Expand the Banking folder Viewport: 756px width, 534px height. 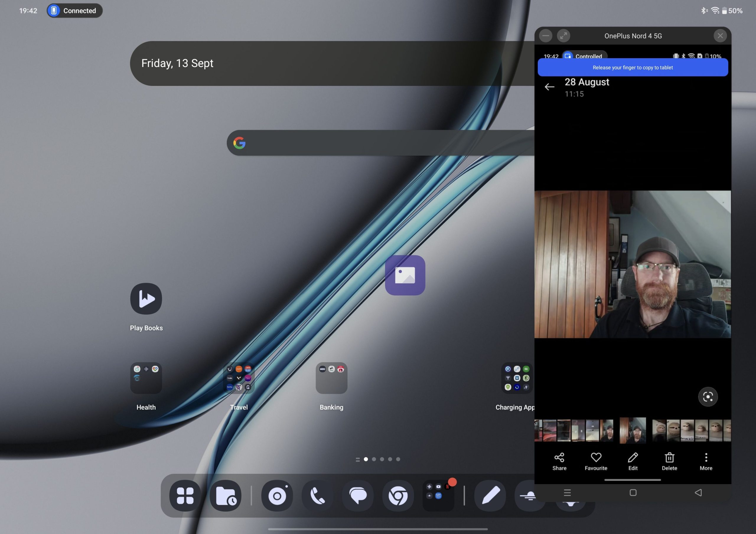tap(331, 378)
